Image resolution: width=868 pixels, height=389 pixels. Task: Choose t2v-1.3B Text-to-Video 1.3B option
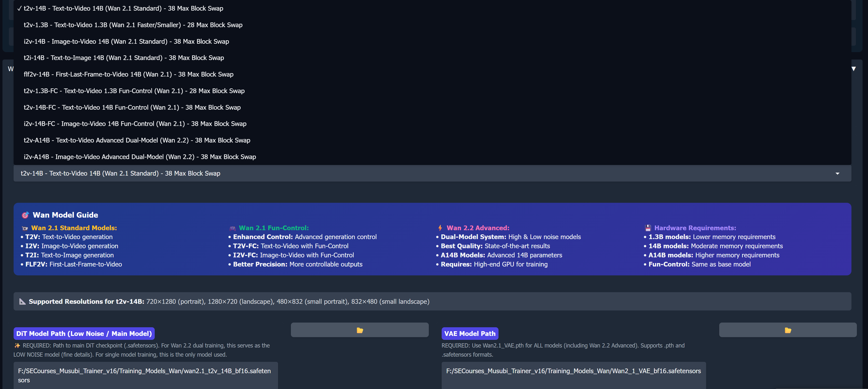[x=432, y=25]
